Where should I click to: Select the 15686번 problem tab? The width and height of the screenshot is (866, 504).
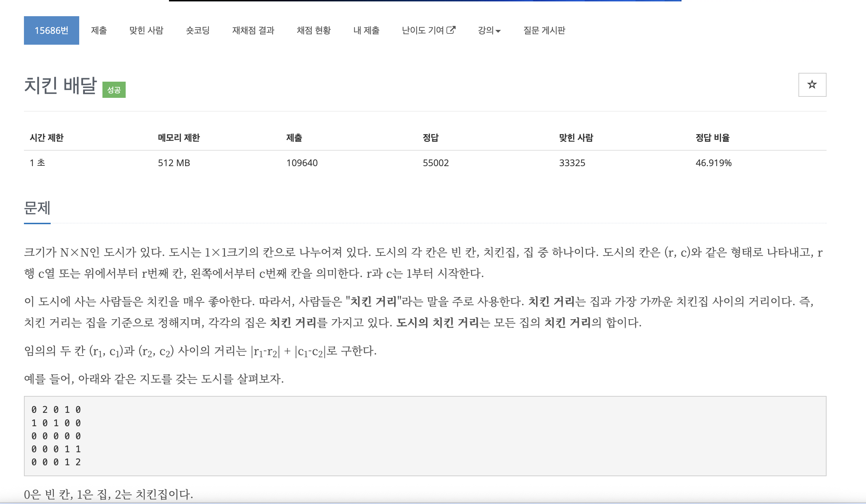tap(51, 31)
